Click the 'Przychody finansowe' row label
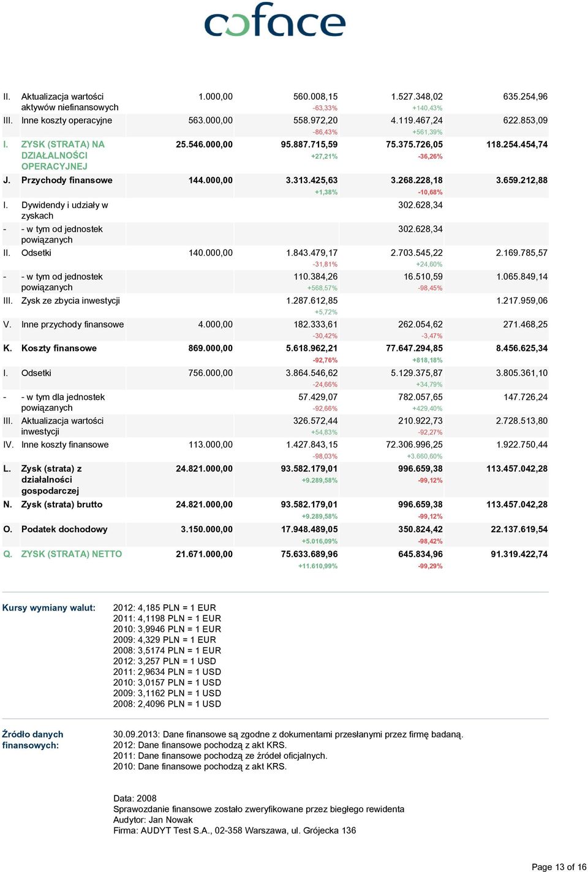The width and height of the screenshot is (588, 872). [67, 180]
